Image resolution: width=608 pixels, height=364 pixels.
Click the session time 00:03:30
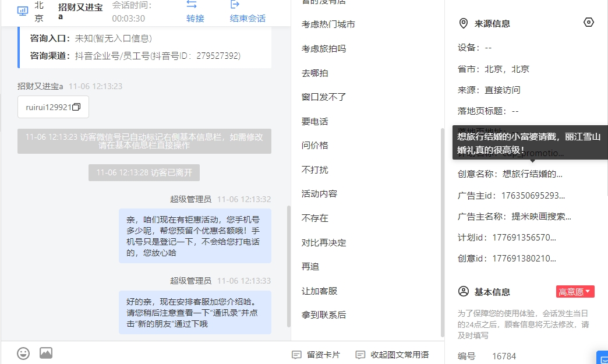(x=128, y=18)
